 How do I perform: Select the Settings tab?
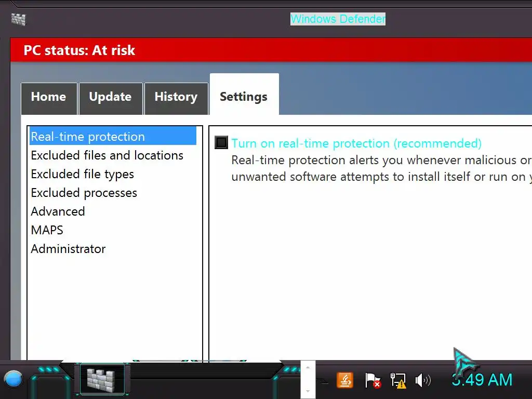244,95
